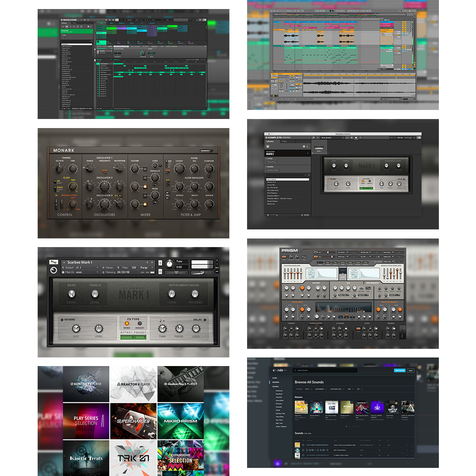This screenshot has width=476, height=476.
Task: Toggle Monark mixer oscillator 1 switch
Action: (145, 169)
